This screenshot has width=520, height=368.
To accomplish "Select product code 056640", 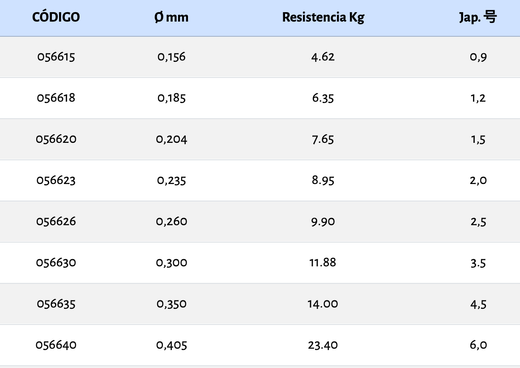I will (56, 345).
